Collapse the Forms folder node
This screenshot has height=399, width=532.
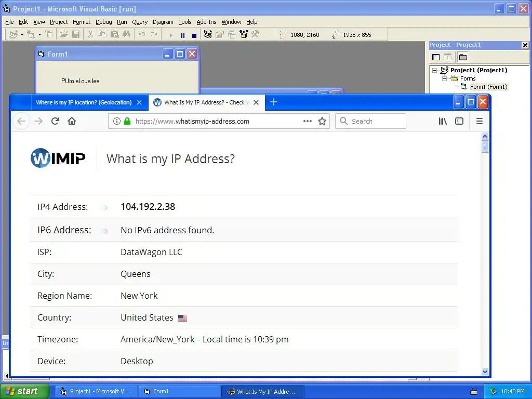coord(445,78)
